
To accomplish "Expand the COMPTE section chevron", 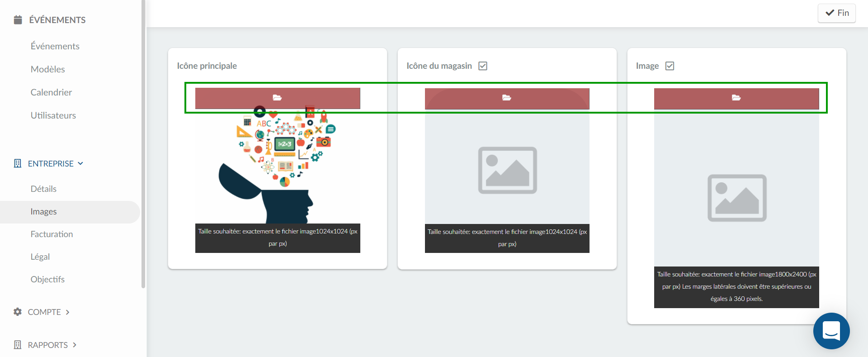I will [x=67, y=312].
